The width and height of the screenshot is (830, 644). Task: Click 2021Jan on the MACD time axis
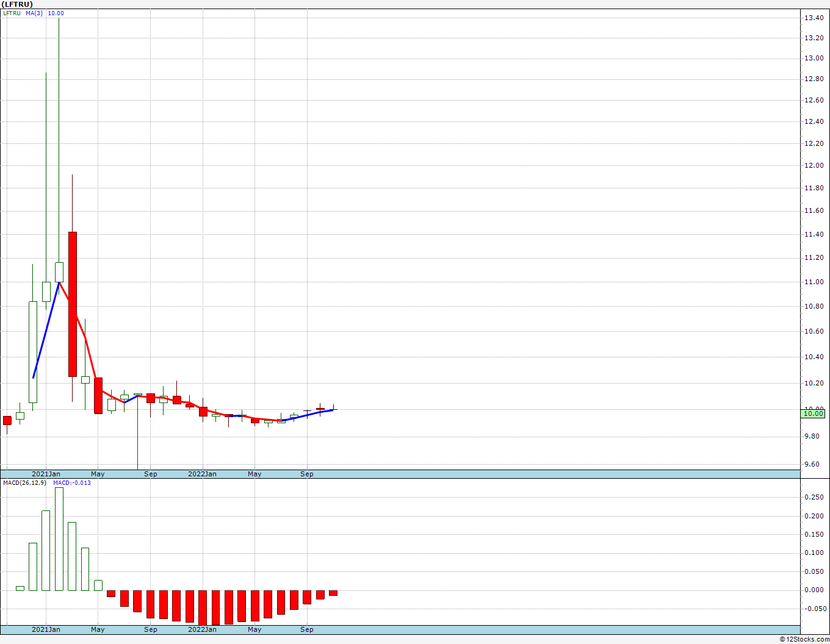pos(46,629)
